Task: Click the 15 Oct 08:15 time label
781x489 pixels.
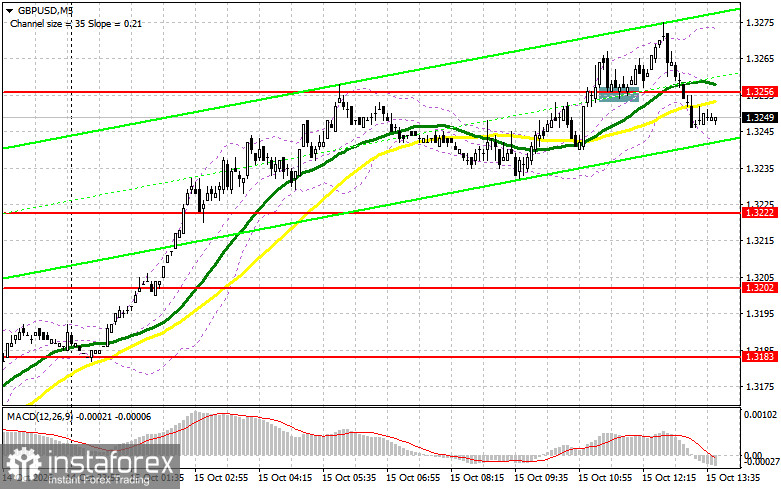Action: pyautogui.click(x=477, y=478)
